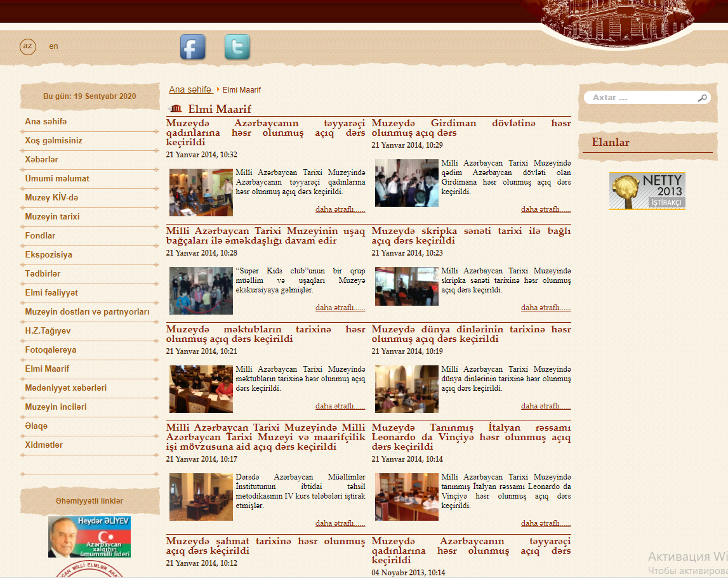Open thumbnail of Girdiman dövləti article
Image resolution: width=728 pixels, height=581 pixels.
(x=407, y=183)
